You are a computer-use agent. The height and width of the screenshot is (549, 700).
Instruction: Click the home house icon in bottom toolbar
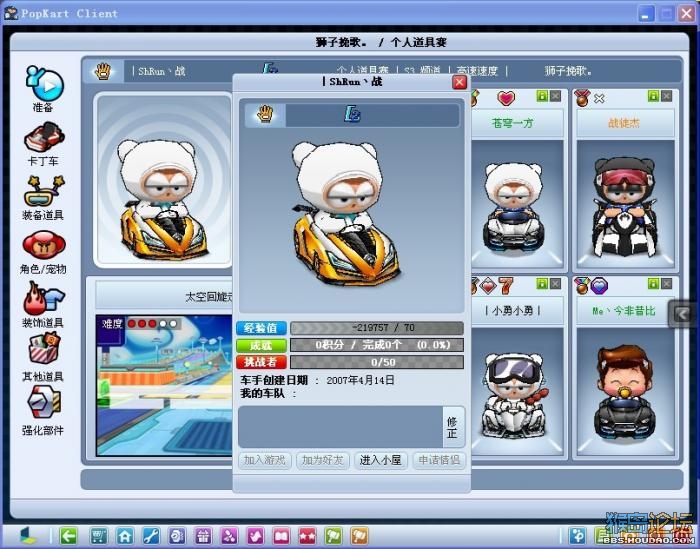[x=125, y=536]
